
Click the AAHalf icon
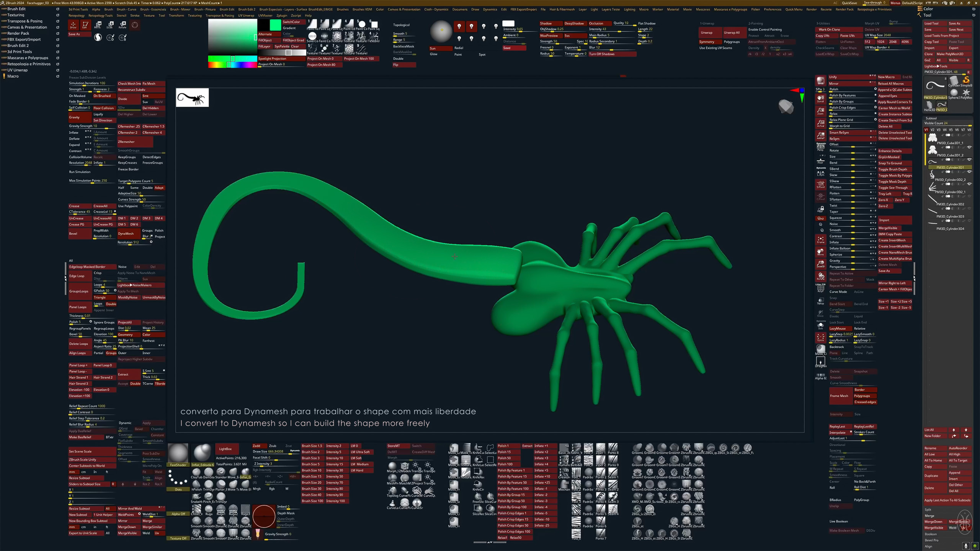(x=820, y=136)
